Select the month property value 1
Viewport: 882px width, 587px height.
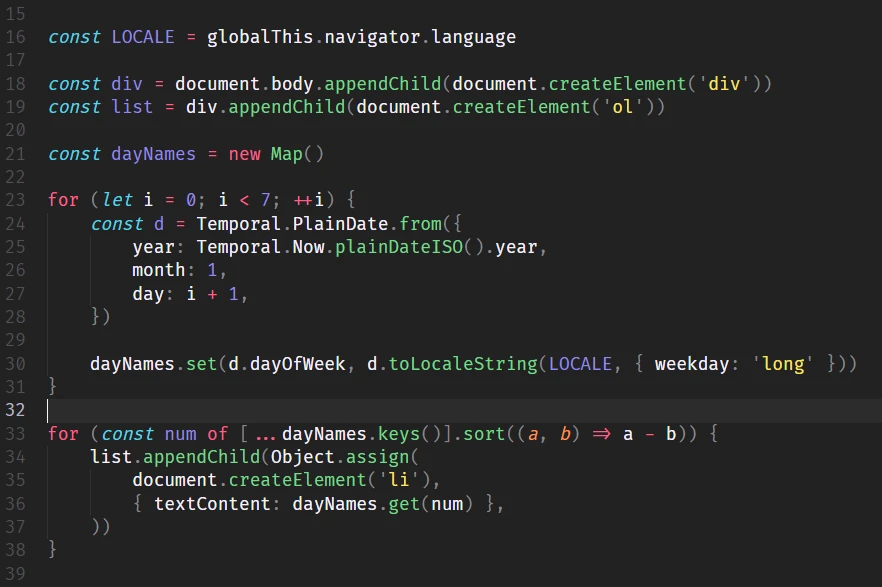(211, 270)
